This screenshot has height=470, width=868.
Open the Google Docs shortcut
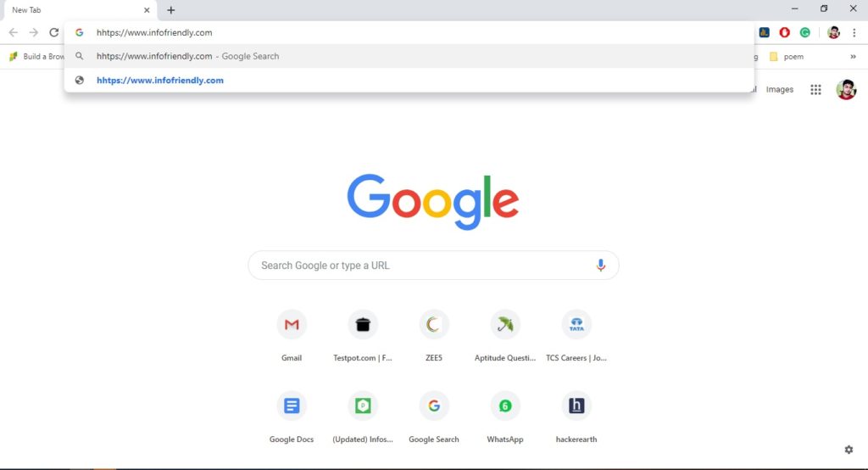[x=292, y=417]
